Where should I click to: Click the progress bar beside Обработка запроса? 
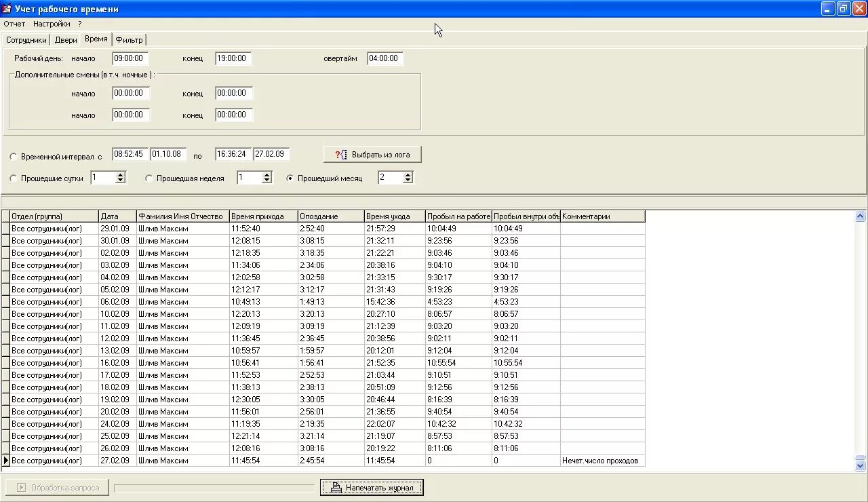click(214, 488)
